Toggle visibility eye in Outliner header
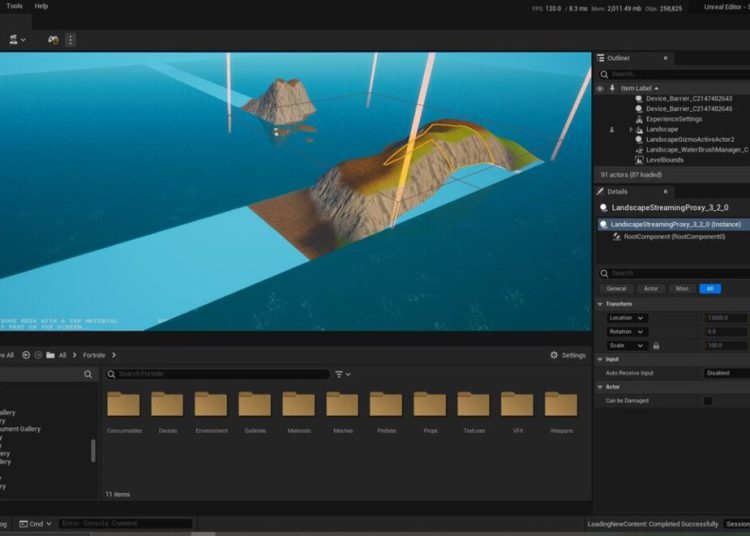750x536 pixels. pyautogui.click(x=600, y=88)
